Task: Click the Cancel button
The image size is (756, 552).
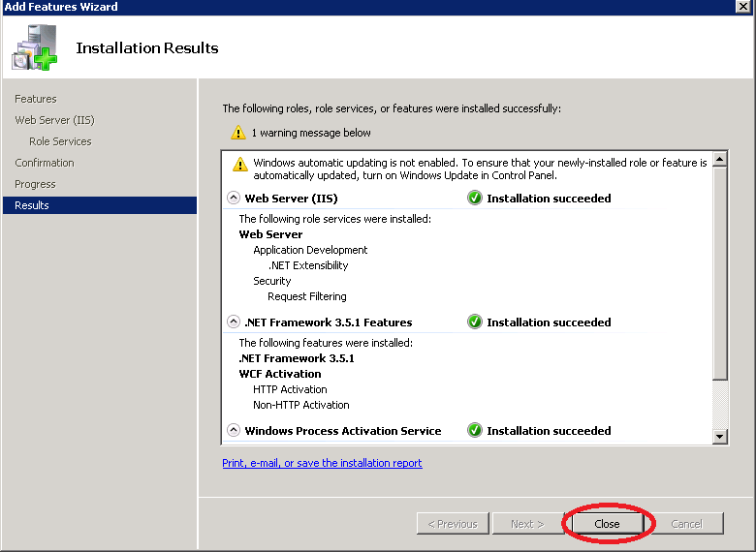Action: [686, 524]
